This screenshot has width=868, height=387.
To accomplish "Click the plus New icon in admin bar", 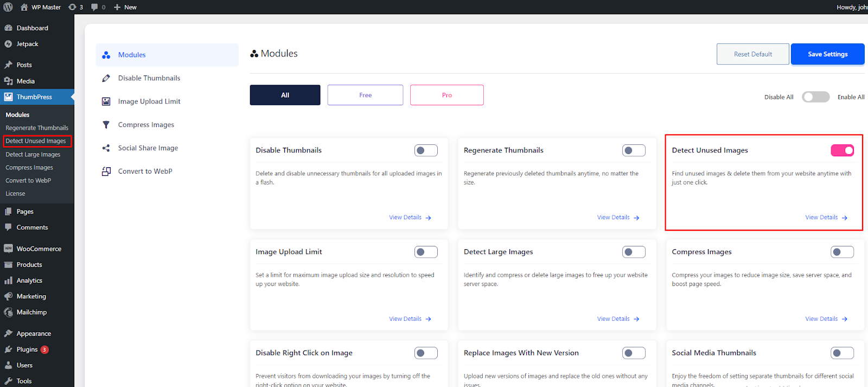I will 117,7.
